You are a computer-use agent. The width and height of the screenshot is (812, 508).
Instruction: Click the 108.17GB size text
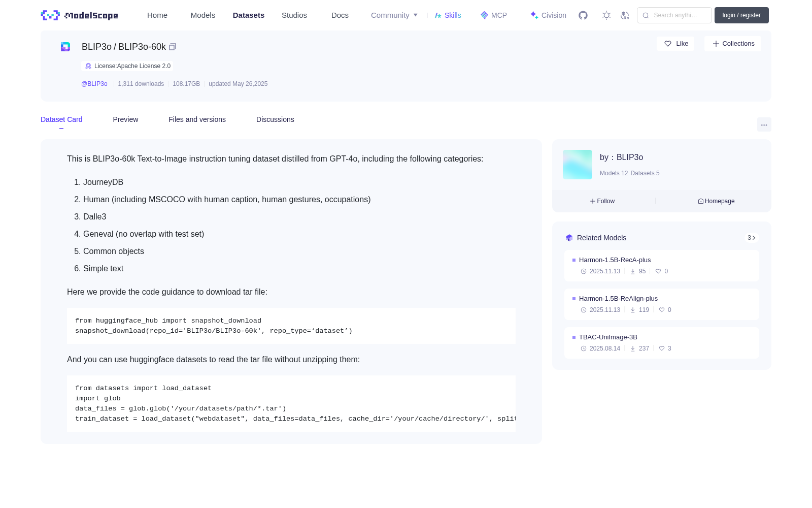[x=186, y=84]
